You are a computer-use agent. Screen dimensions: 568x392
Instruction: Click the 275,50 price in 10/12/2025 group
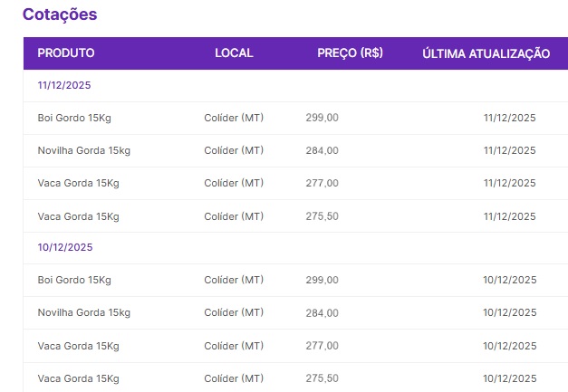click(x=322, y=378)
